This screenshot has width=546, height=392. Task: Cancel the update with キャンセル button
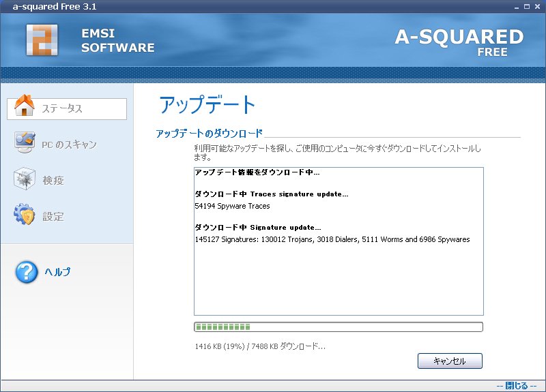coord(450,361)
